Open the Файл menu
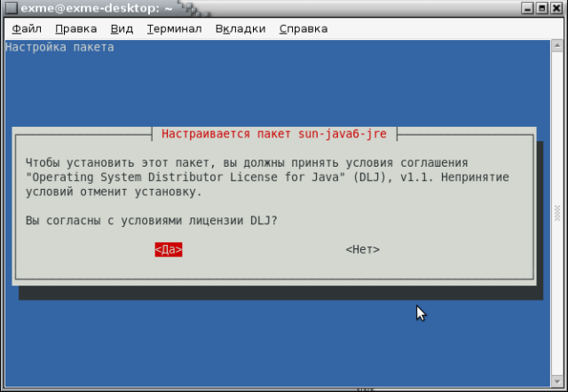 click(x=27, y=28)
